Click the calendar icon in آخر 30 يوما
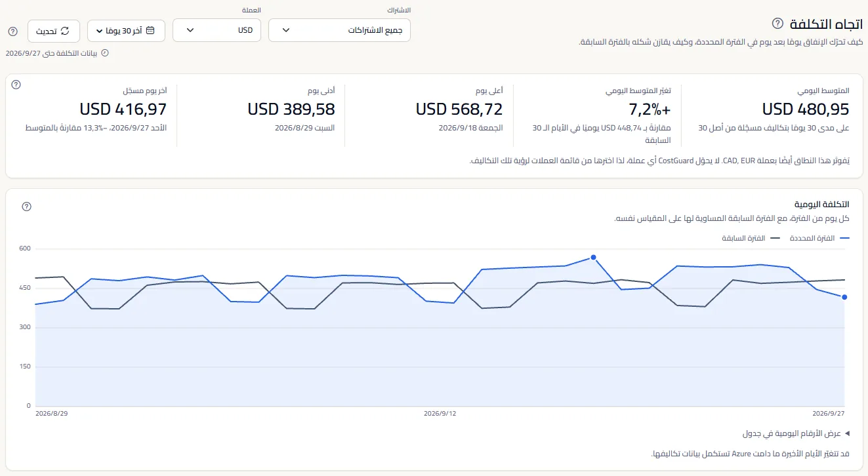The image size is (868, 476). tap(151, 31)
